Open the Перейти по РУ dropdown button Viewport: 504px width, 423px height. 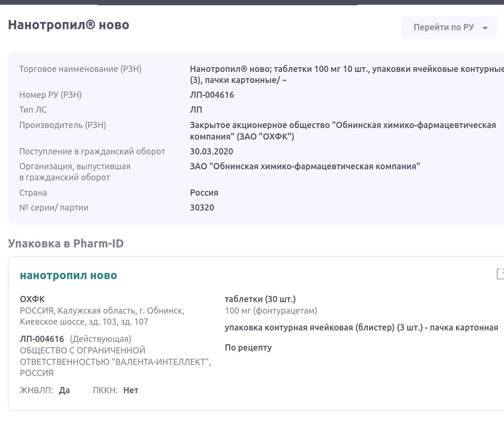tap(444, 27)
